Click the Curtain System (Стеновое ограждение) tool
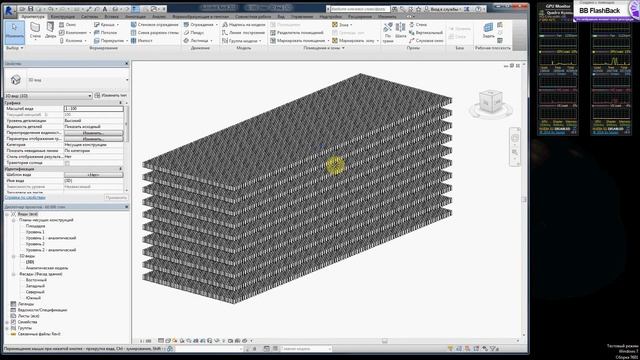The height and width of the screenshot is (360, 640). click(x=155, y=24)
